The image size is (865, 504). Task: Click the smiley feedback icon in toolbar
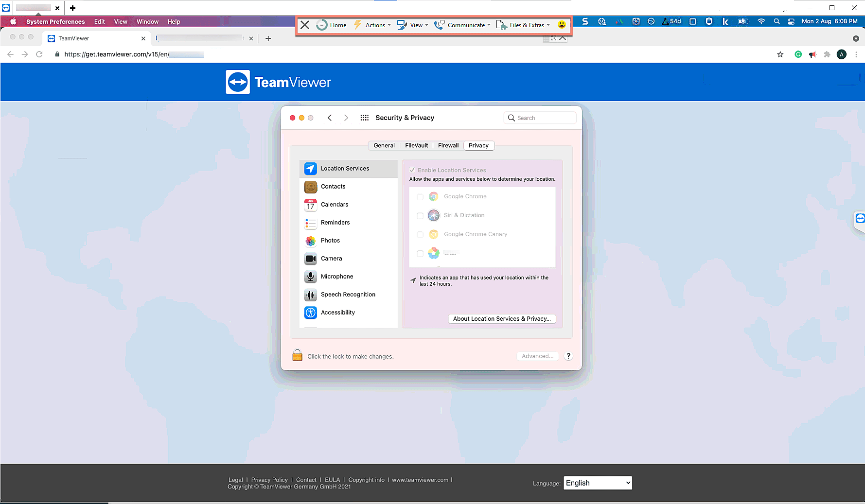(562, 25)
